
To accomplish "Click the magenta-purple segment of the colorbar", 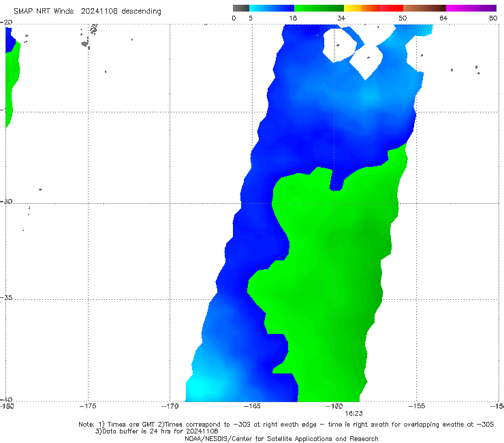I will point(471,8).
